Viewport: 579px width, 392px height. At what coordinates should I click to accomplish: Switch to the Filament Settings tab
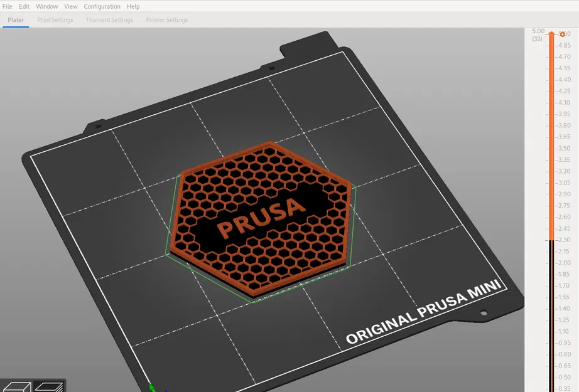coord(109,20)
